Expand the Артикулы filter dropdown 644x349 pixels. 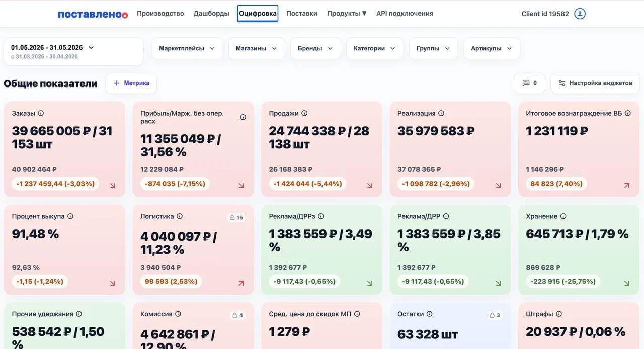pos(492,48)
